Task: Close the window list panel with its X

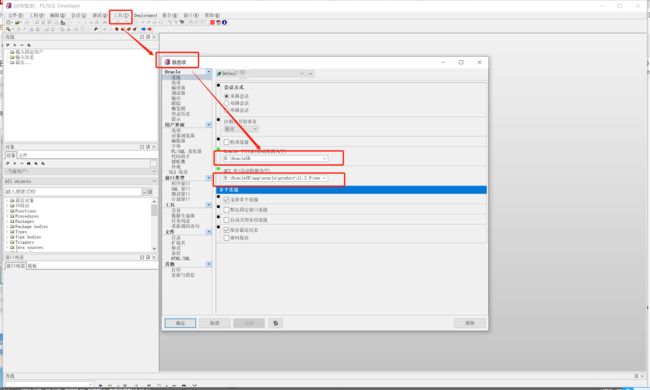Action: coord(154,257)
